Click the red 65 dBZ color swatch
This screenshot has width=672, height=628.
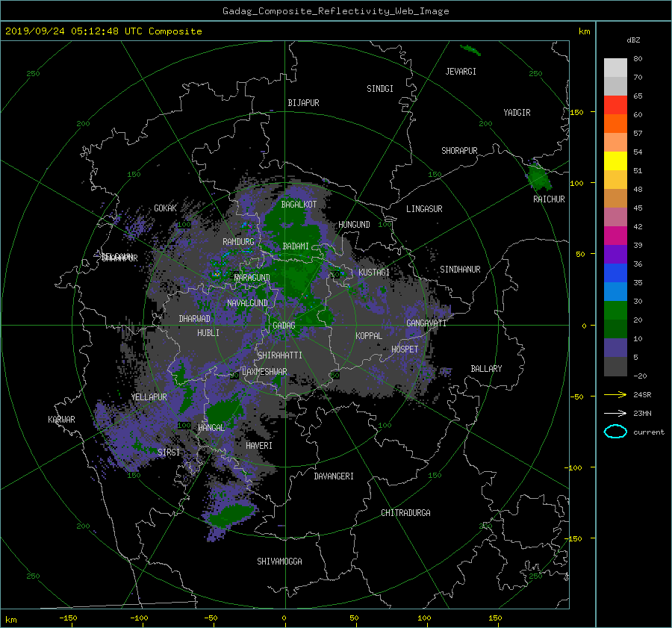point(615,105)
